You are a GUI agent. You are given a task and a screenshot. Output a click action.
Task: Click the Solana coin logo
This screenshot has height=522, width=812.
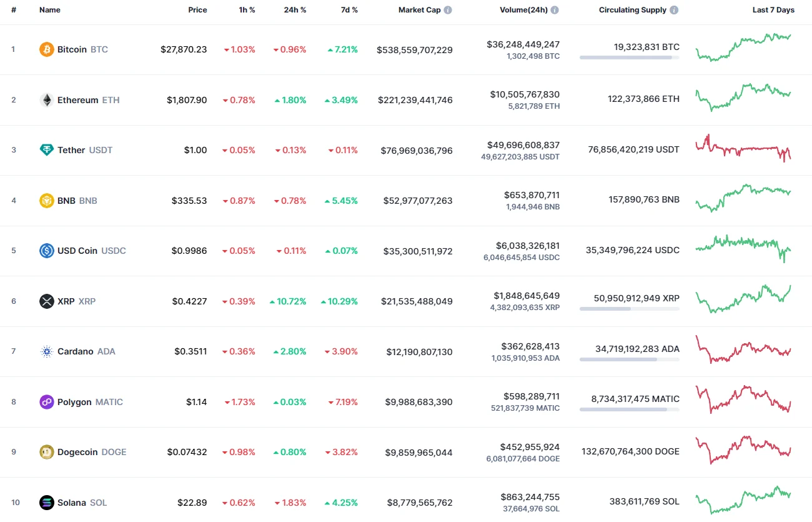(46, 502)
